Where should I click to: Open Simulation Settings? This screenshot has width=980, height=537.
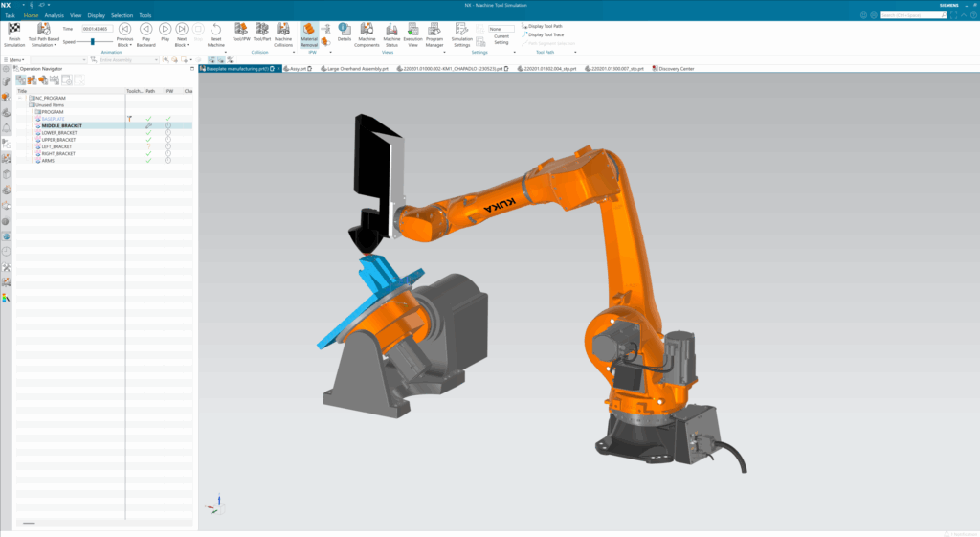pos(462,35)
